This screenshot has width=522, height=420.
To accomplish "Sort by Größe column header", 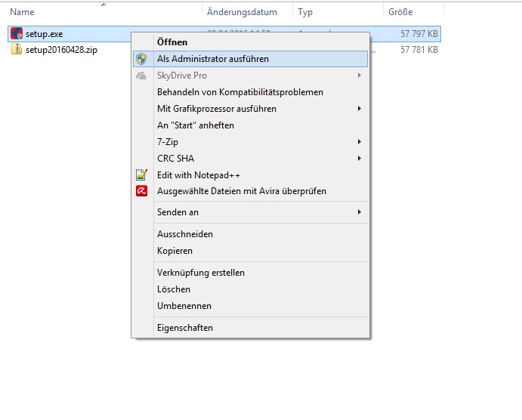I will tap(400, 12).
